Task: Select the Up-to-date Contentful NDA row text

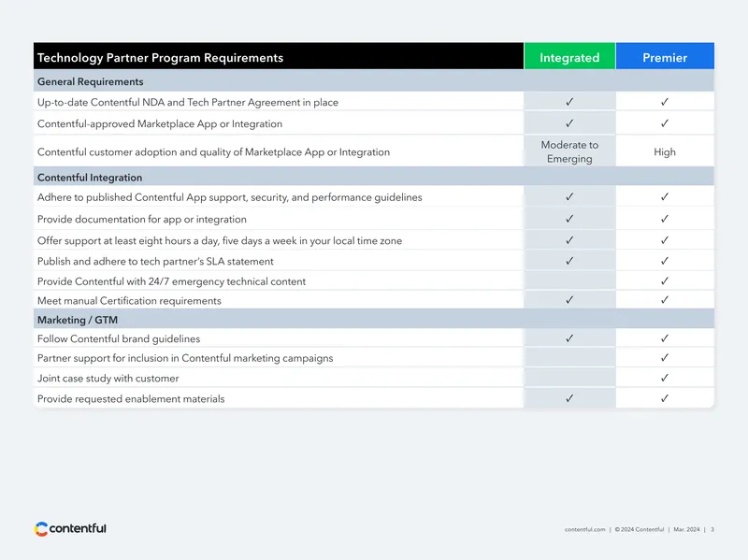Action: pyautogui.click(x=188, y=102)
